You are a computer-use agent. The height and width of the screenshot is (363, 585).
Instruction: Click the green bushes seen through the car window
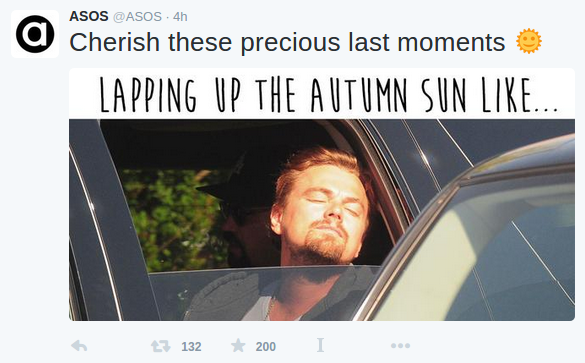point(173,220)
